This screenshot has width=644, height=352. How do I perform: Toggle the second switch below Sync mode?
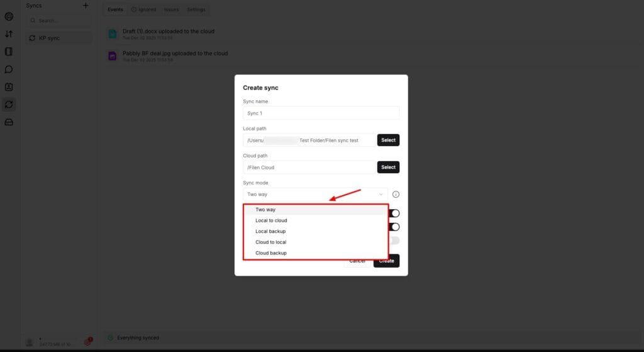(x=394, y=227)
